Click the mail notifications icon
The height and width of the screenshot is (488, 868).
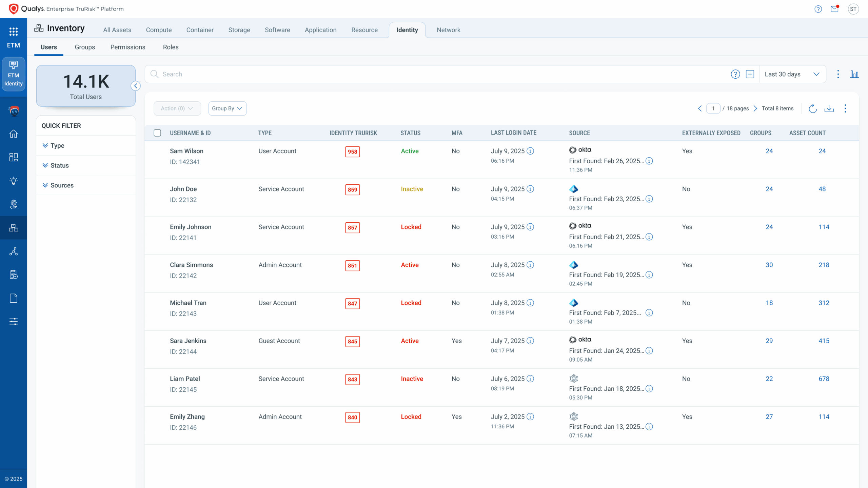[834, 9]
